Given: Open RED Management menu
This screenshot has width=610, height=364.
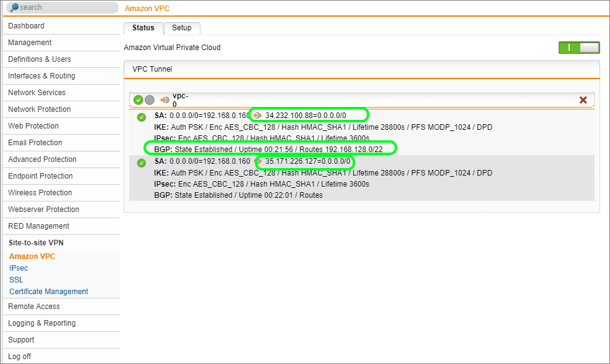Looking at the screenshot, I should (61, 226).
